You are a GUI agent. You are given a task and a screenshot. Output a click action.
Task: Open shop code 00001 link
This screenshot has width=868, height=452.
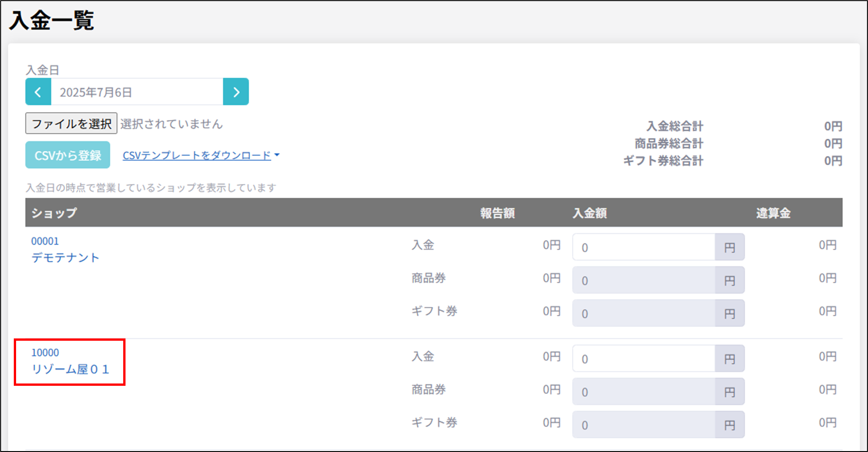click(x=45, y=241)
